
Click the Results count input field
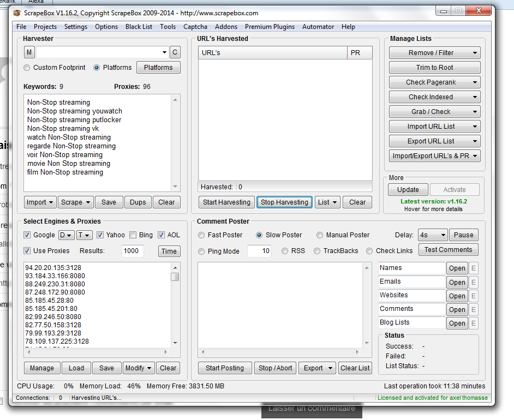pyautogui.click(x=133, y=251)
